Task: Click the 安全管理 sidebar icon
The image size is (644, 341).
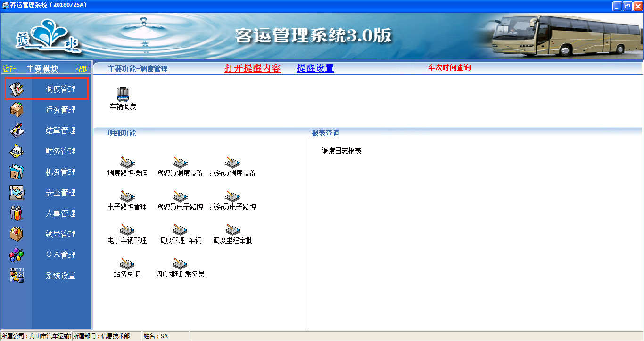Action: (17, 193)
